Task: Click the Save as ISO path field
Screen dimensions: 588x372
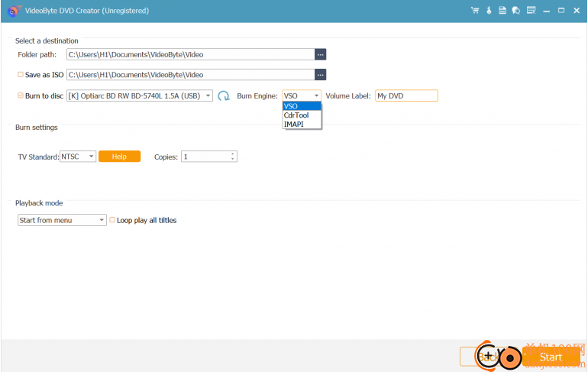Action: click(x=190, y=75)
